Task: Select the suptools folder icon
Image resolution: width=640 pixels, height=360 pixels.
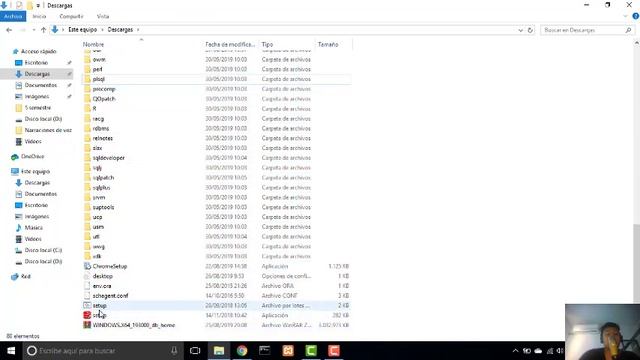Action: [87, 207]
